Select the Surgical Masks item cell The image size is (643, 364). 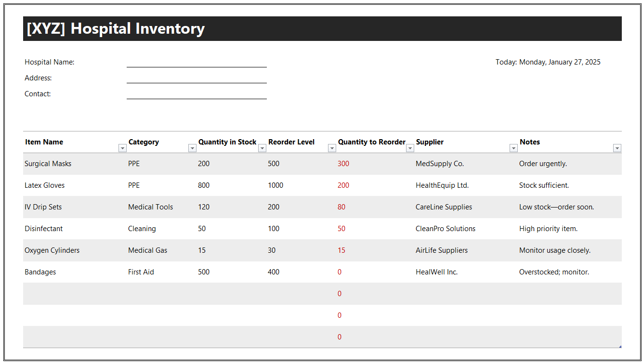(x=48, y=164)
